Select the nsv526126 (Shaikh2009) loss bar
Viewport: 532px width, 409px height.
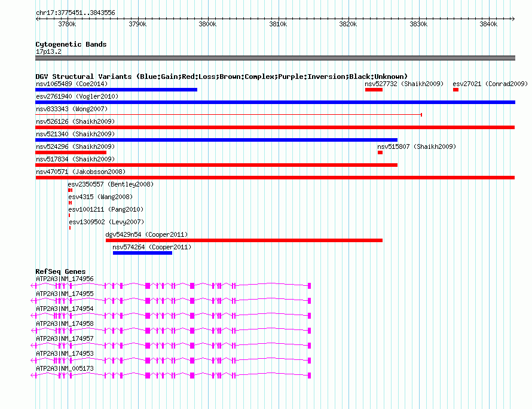tap(275, 127)
